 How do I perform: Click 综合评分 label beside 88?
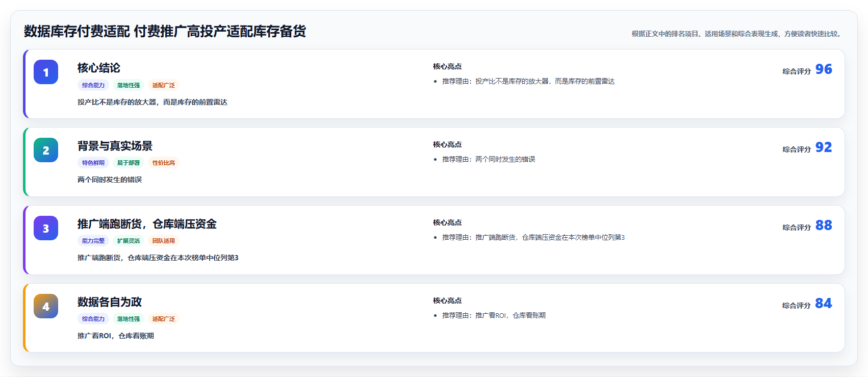click(x=797, y=228)
